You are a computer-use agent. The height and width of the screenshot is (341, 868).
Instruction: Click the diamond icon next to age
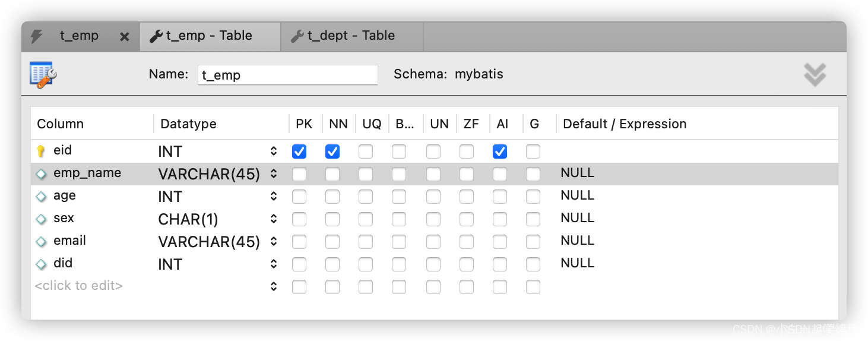click(x=41, y=197)
